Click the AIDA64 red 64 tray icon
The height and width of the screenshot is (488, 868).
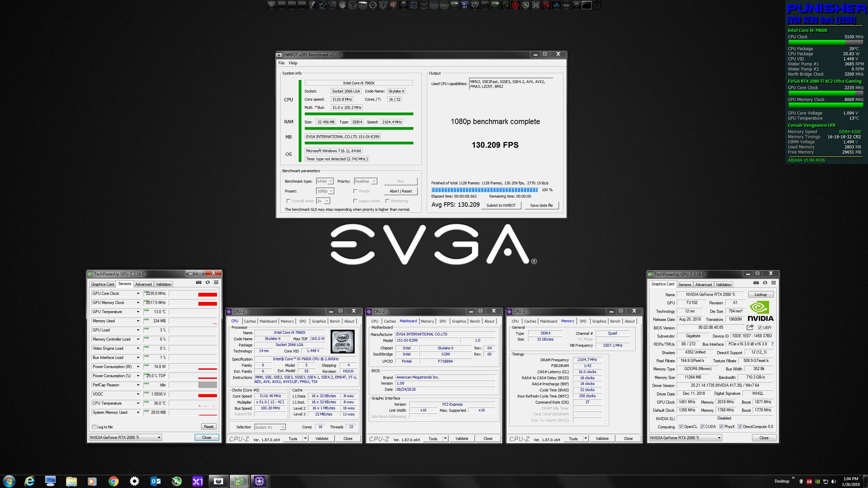[809, 482]
